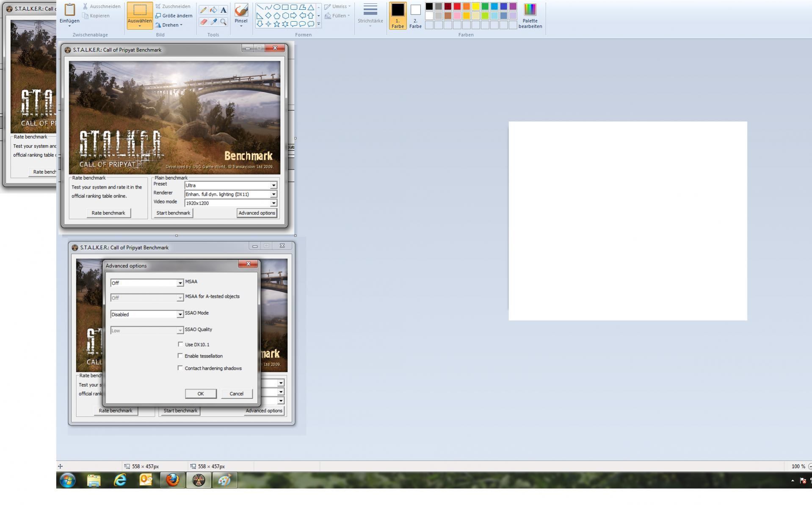Open Palette bearbeiten color editor

coord(530,16)
